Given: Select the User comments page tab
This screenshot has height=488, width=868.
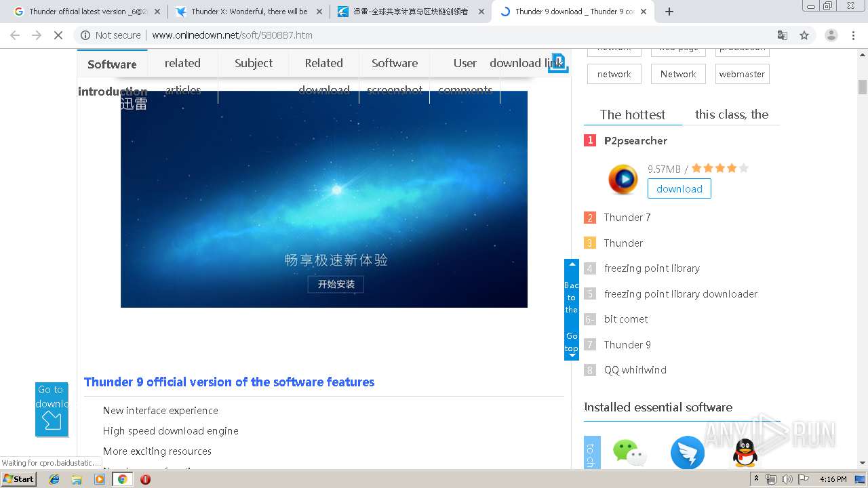Looking at the screenshot, I should (x=465, y=77).
